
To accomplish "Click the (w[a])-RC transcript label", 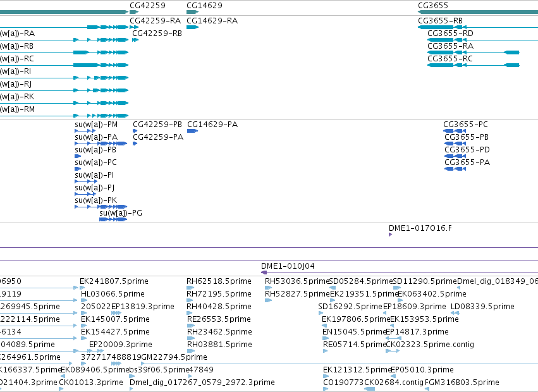I will click(x=17, y=59).
